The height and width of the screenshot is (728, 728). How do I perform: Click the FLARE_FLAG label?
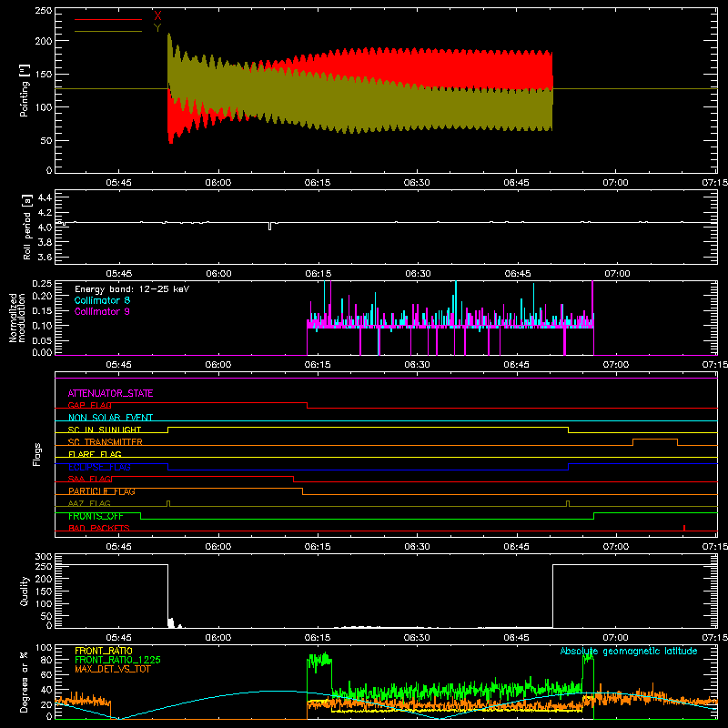95,454
